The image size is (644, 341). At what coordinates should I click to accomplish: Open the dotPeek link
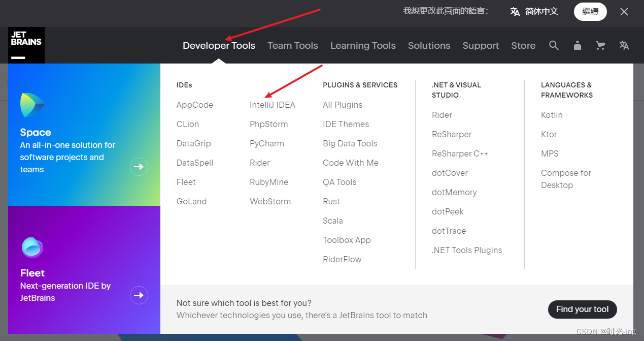448,211
